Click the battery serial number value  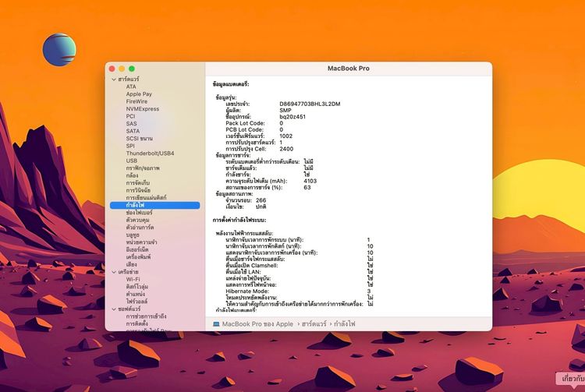(310, 104)
